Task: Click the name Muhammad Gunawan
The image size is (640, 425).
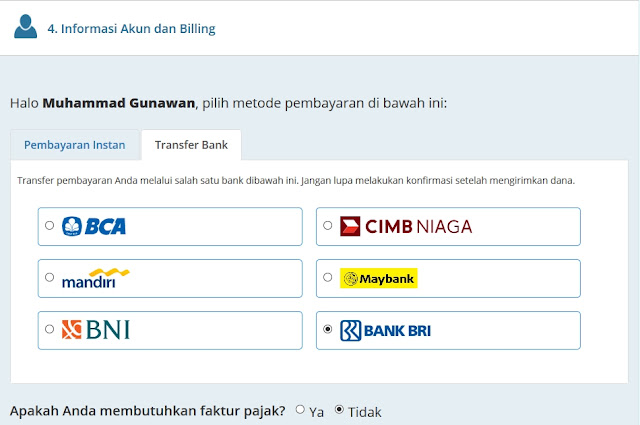Action: (119, 103)
